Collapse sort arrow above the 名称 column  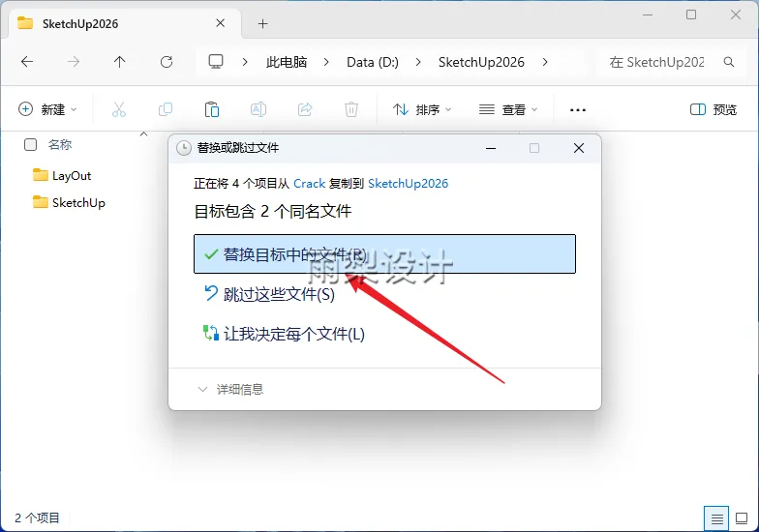pos(143,133)
